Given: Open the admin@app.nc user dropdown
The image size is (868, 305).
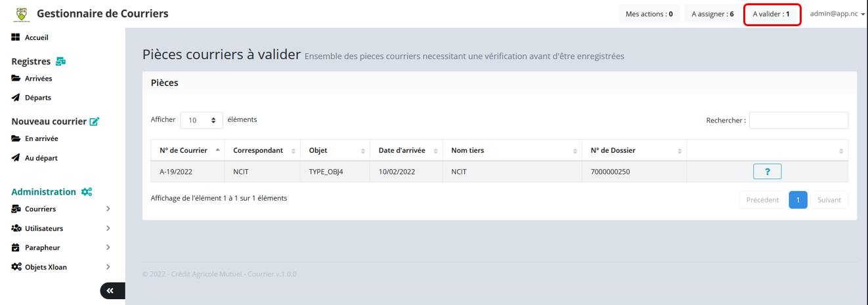Looking at the screenshot, I should click(x=837, y=14).
